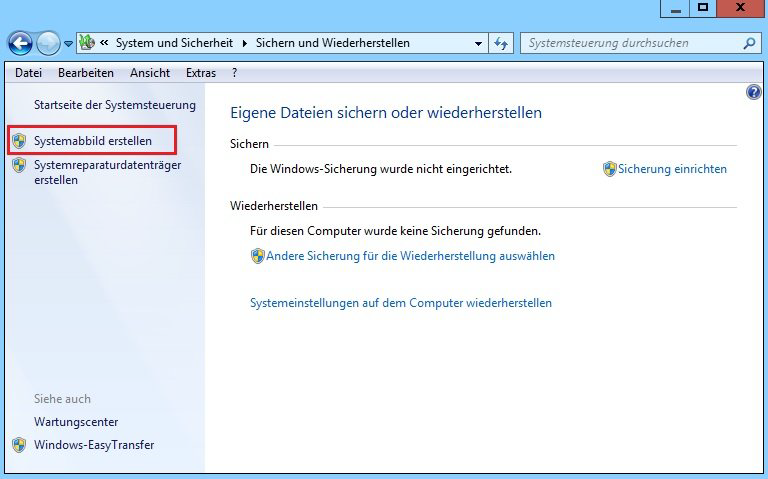The width and height of the screenshot is (768, 479).
Task: Go to 'Startseite der Systemsteuerung'
Action: pos(115,105)
